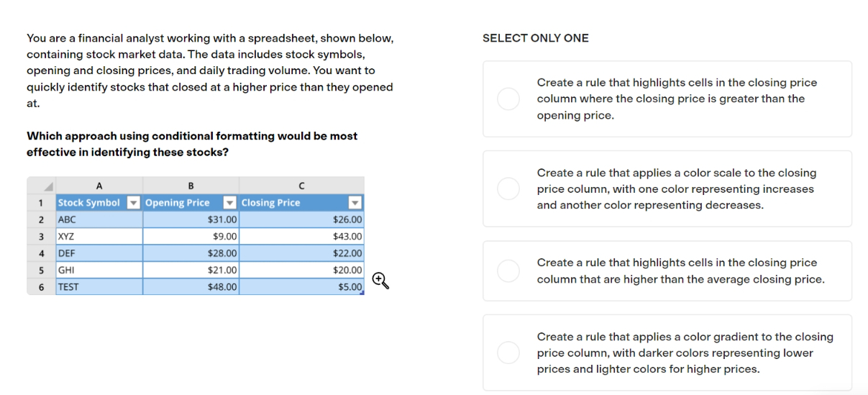This screenshot has height=395, width=868.
Task: Select the radio for closing greater than opening
Action: click(508, 99)
